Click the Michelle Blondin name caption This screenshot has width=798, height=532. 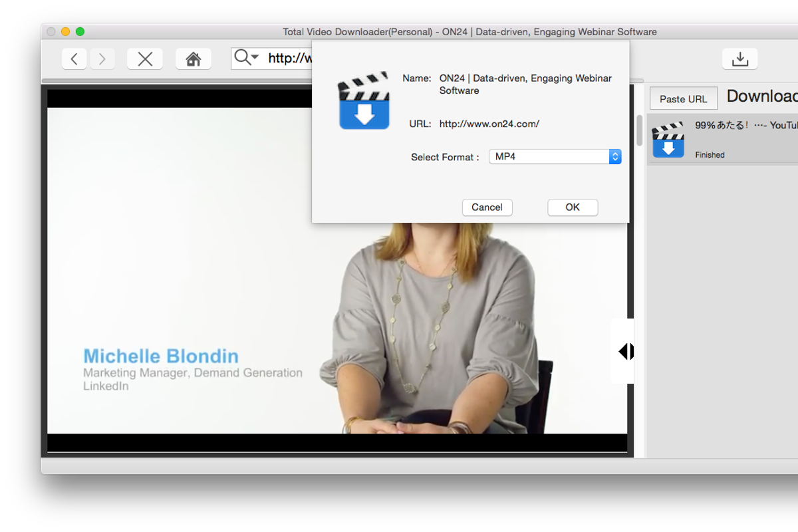(161, 356)
